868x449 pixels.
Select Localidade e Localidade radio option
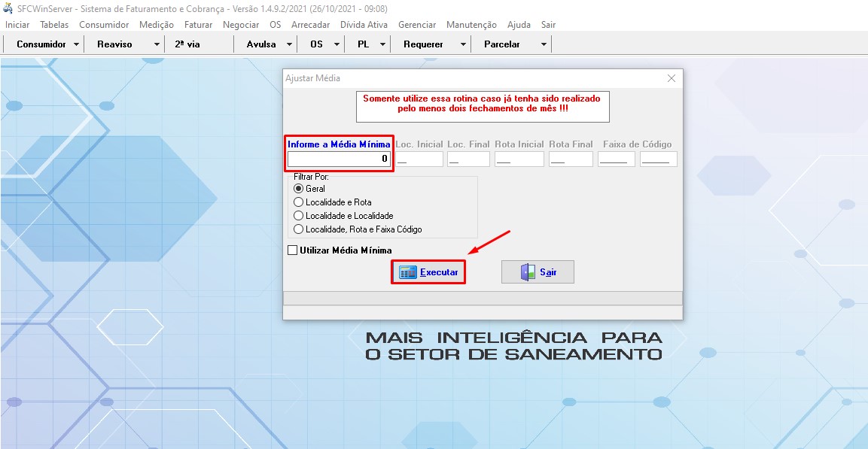point(298,216)
